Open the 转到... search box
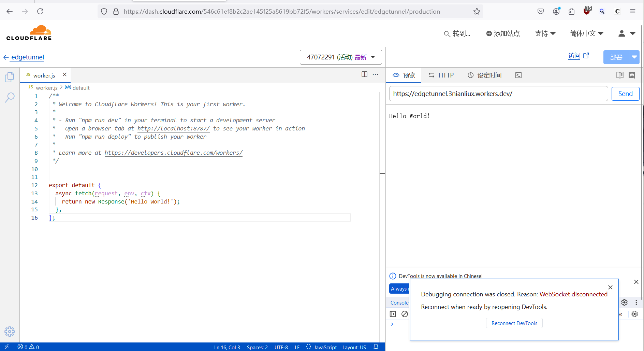This screenshot has width=644, height=351. point(457,33)
